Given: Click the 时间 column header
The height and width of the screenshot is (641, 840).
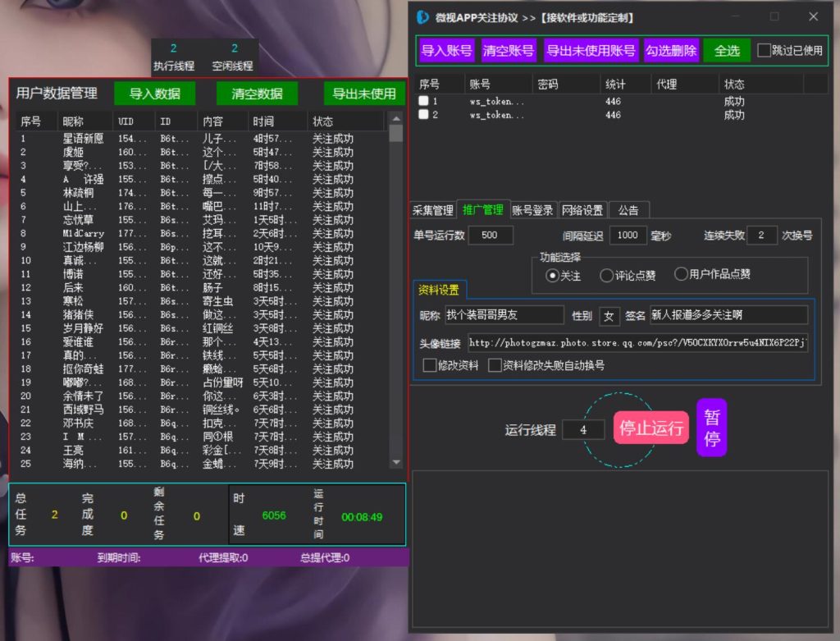Looking at the screenshot, I should pos(277,121).
